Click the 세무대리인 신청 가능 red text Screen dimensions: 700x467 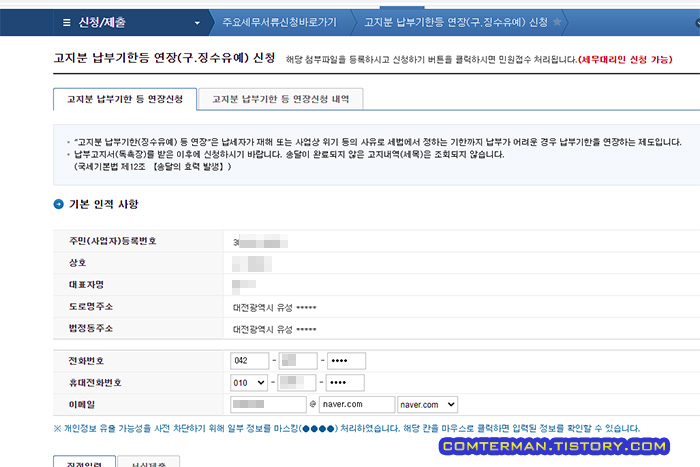(x=625, y=59)
